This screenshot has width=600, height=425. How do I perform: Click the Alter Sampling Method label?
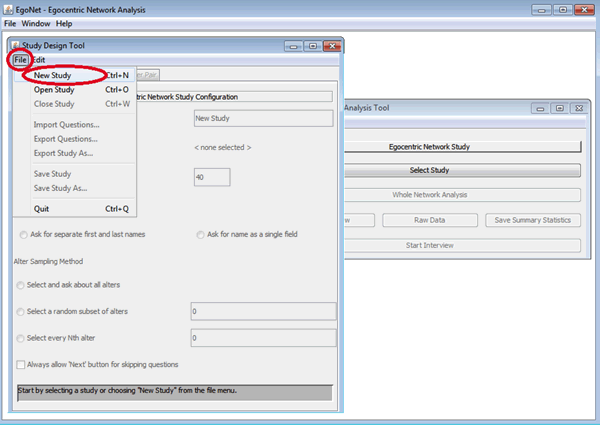pos(48,261)
